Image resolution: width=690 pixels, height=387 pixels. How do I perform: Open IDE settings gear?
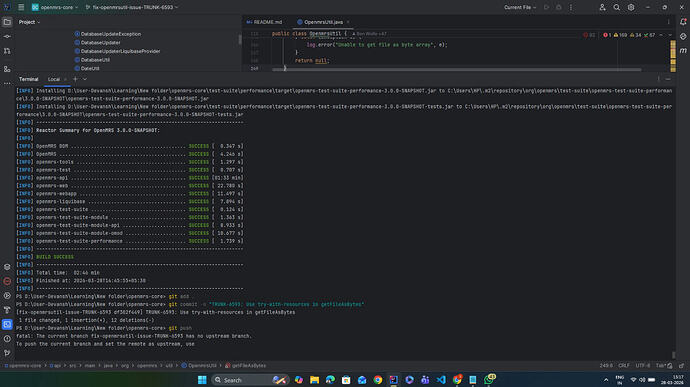[631, 7]
